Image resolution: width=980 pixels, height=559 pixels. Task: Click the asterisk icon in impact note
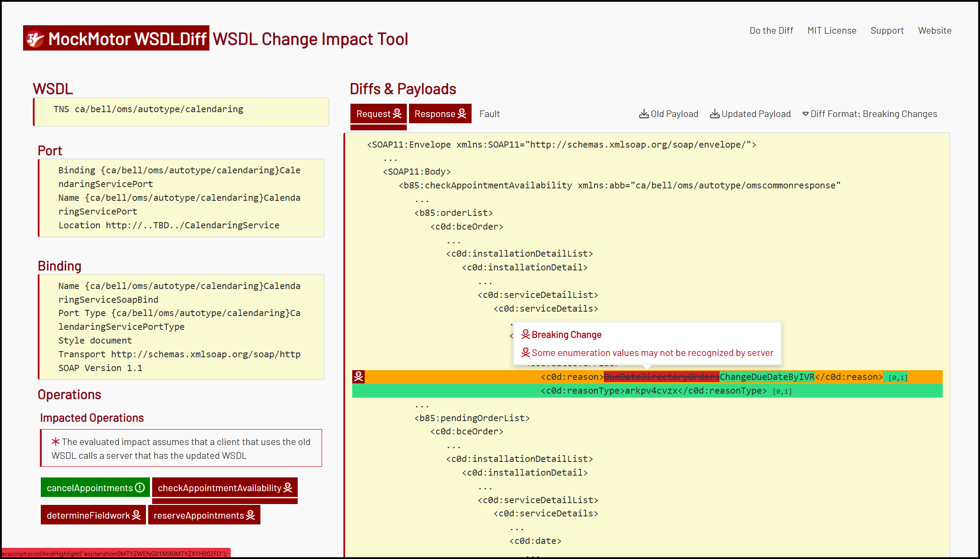[55, 442]
